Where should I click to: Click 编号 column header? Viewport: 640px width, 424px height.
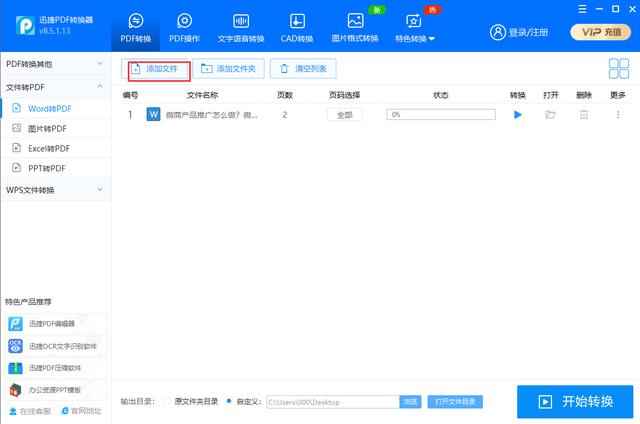click(x=130, y=95)
